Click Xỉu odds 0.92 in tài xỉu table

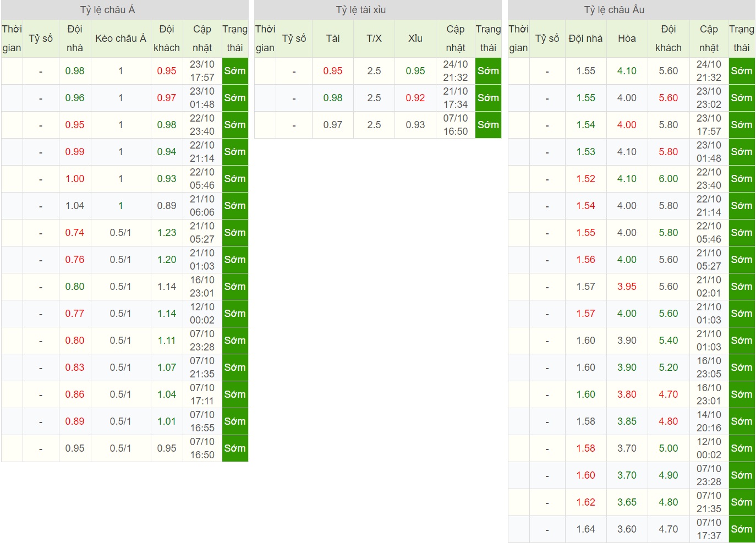click(415, 98)
